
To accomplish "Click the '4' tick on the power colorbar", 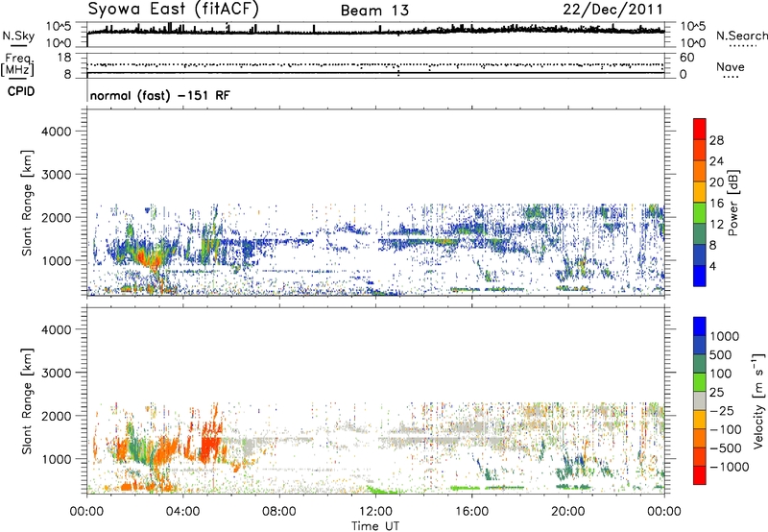I will [x=712, y=266].
